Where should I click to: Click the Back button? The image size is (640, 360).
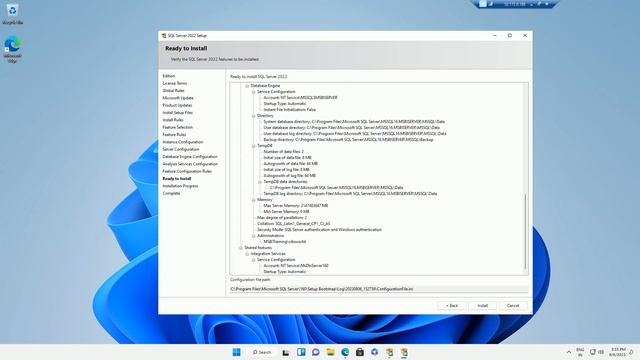click(452, 306)
